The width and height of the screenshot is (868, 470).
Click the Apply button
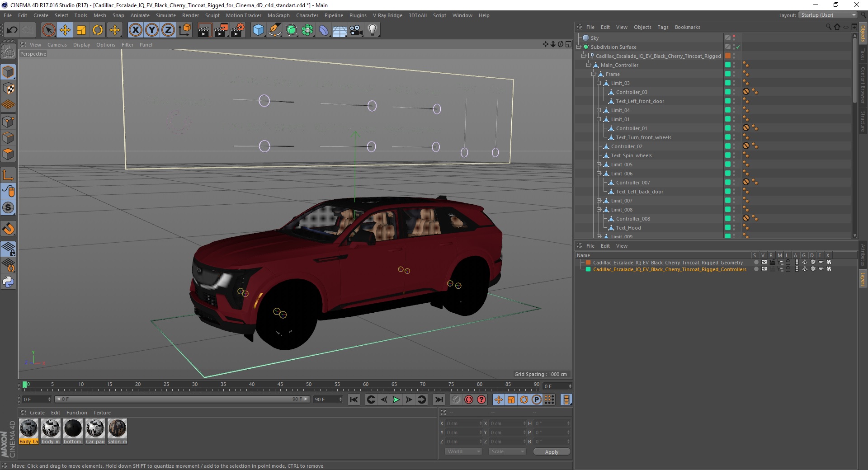coord(552,451)
